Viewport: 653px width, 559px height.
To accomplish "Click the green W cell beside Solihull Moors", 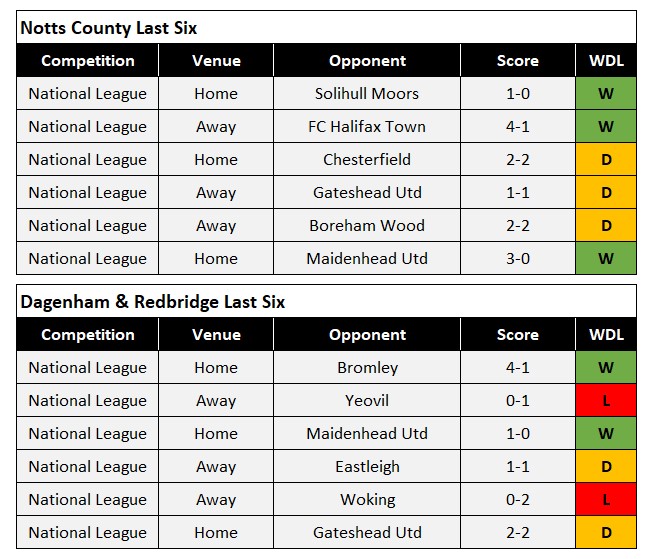I will (x=606, y=94).
